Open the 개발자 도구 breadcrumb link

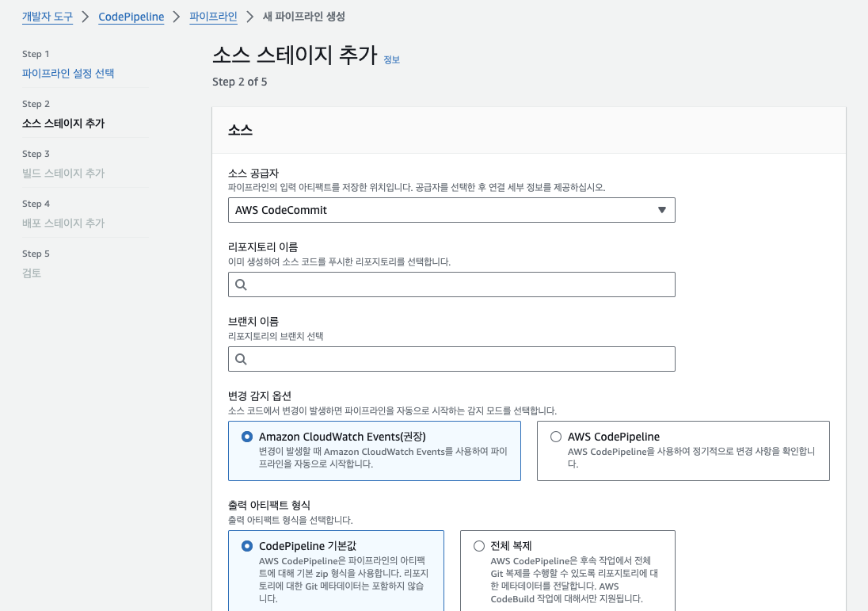47,17
